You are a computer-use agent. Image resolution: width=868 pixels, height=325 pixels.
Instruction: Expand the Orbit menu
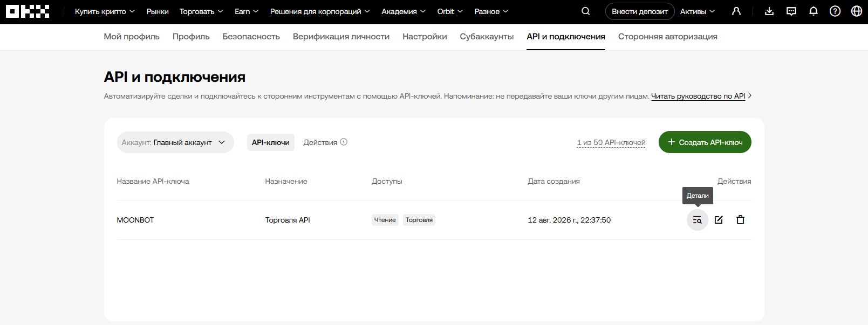[x=450, y=11]
